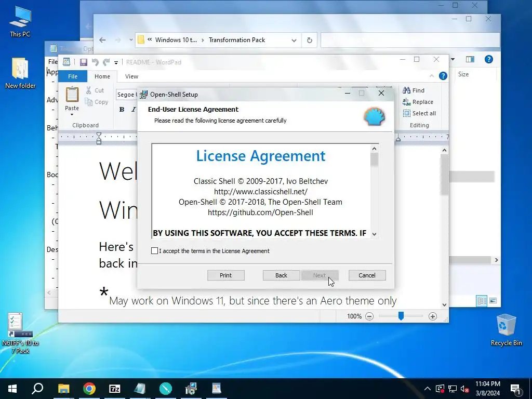Click the Size column header in Explorer

[x=463, y=74]
